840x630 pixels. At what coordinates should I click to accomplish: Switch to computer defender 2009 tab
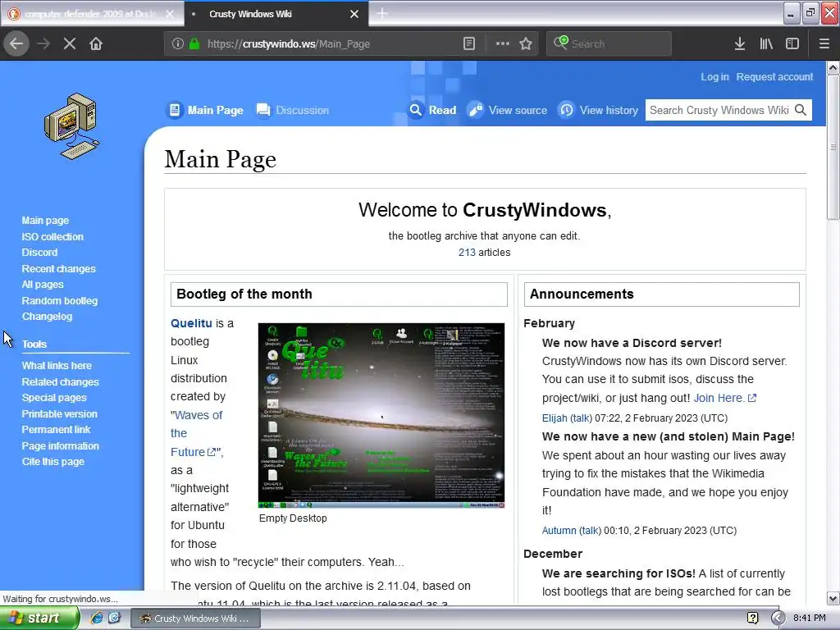tap(92, 14)
